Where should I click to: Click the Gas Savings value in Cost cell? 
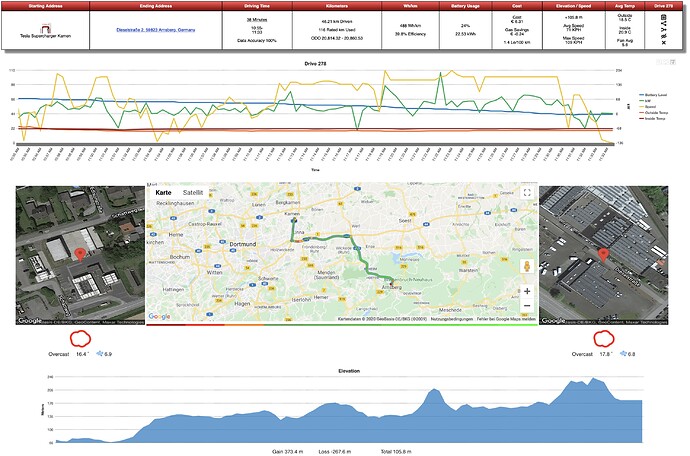(517, 32)
